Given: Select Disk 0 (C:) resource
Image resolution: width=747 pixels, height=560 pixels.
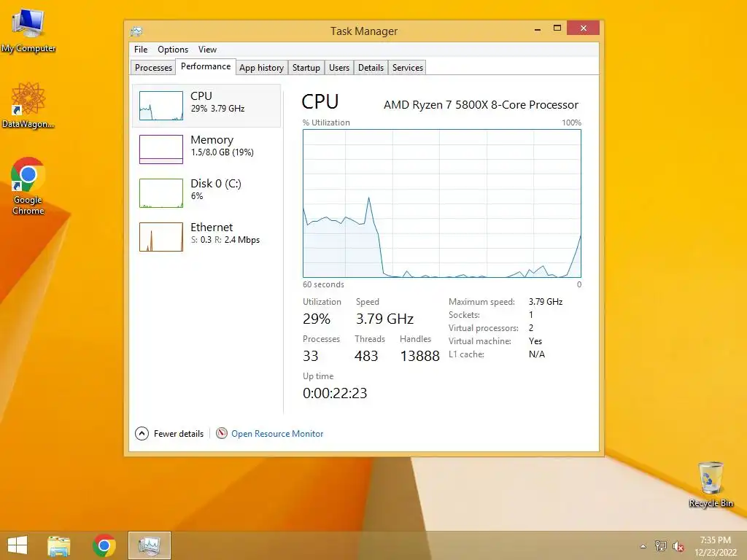Looking at the screenshot, I should tap(206, 192).
